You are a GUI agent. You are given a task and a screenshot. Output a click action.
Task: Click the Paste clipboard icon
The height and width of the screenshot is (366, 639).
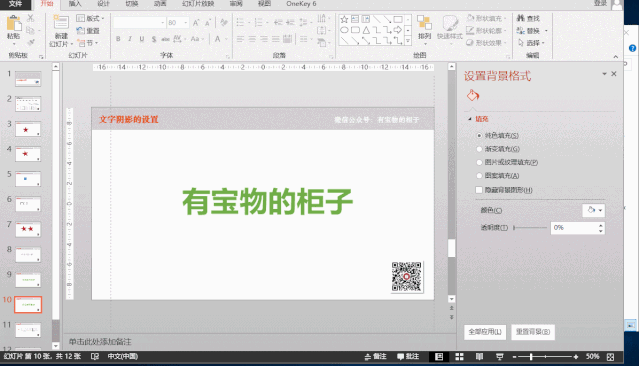click(14, 23)
